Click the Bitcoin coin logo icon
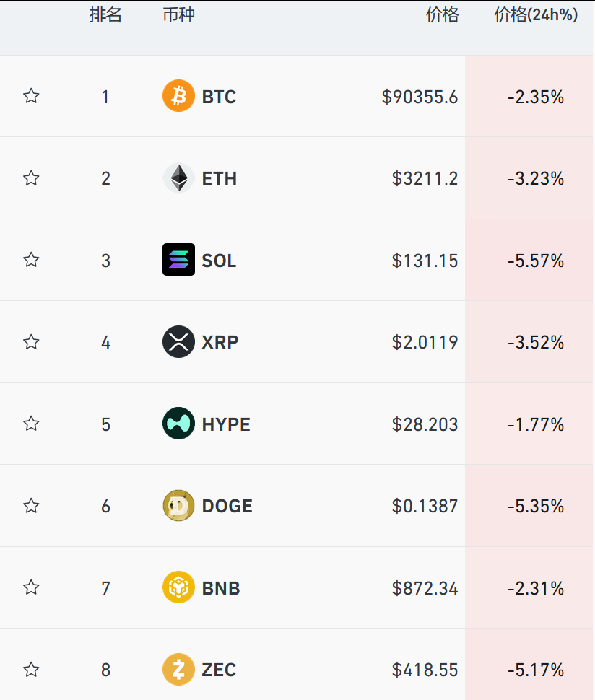This screenshot has height=700, width=595. point(178,97)
